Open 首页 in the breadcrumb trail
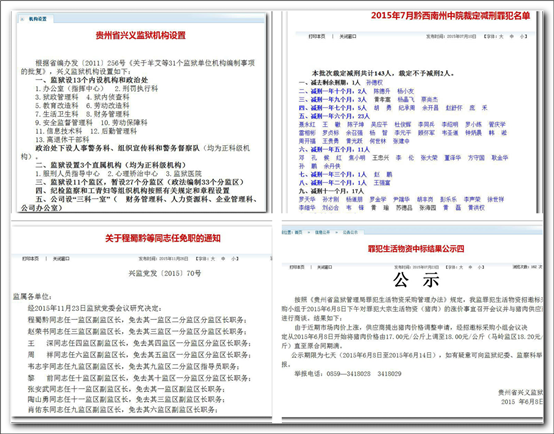The height and width of the screenshot is (434, 554). coord(299,232)
